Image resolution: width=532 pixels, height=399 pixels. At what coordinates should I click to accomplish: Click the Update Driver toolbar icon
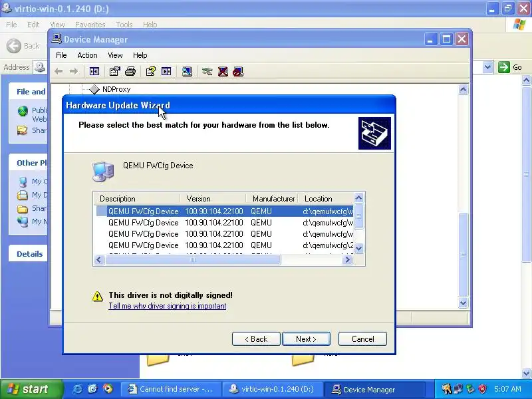point(207,71)
